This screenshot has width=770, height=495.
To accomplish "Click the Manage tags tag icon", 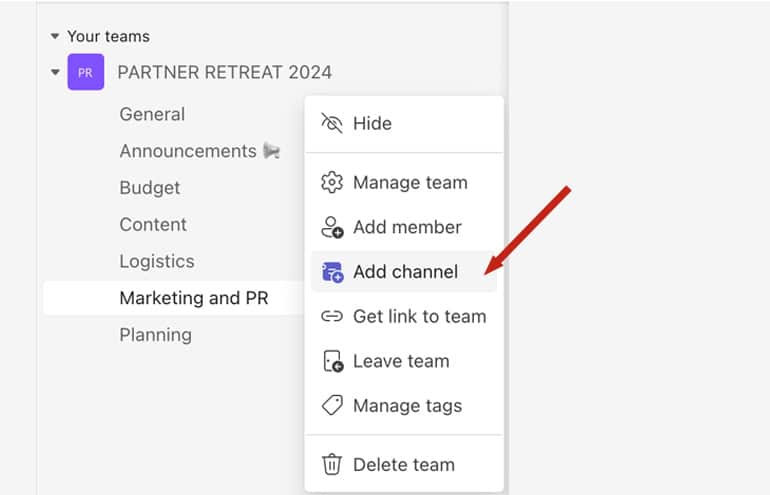I will pyautogui.click(x=332, y=406).
